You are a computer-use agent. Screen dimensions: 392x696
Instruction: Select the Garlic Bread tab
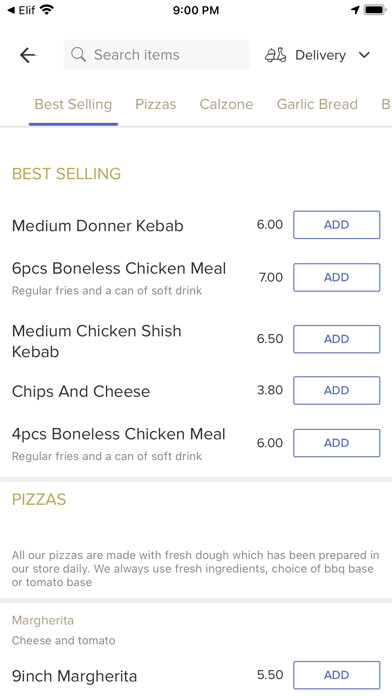pos(317,104)
